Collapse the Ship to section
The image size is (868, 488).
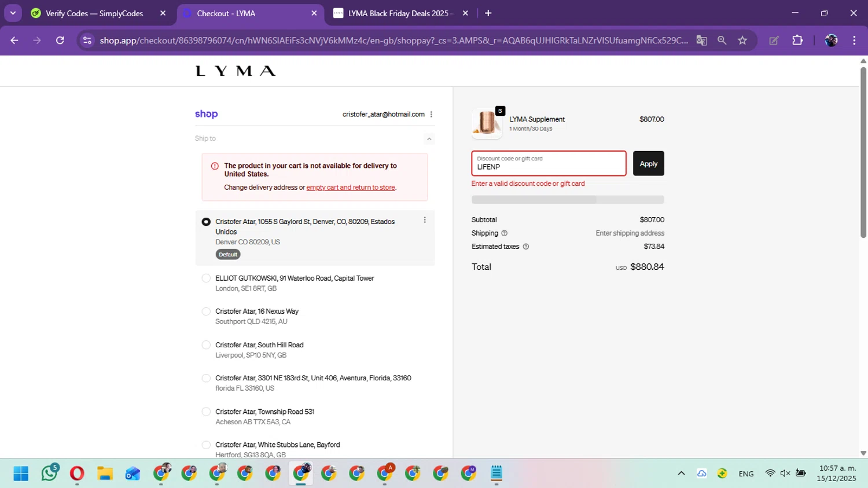pyautogui.click(x=429, y=139)
